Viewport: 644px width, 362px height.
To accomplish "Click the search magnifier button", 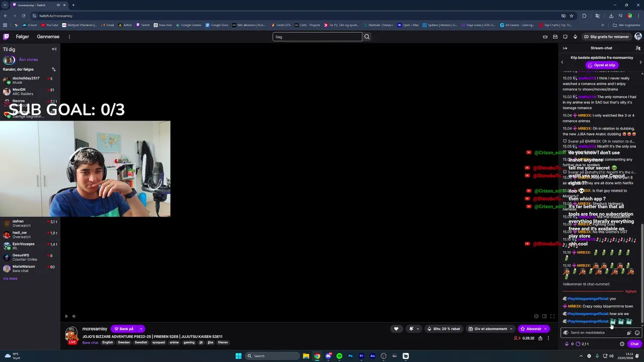I will coord(367,37).
